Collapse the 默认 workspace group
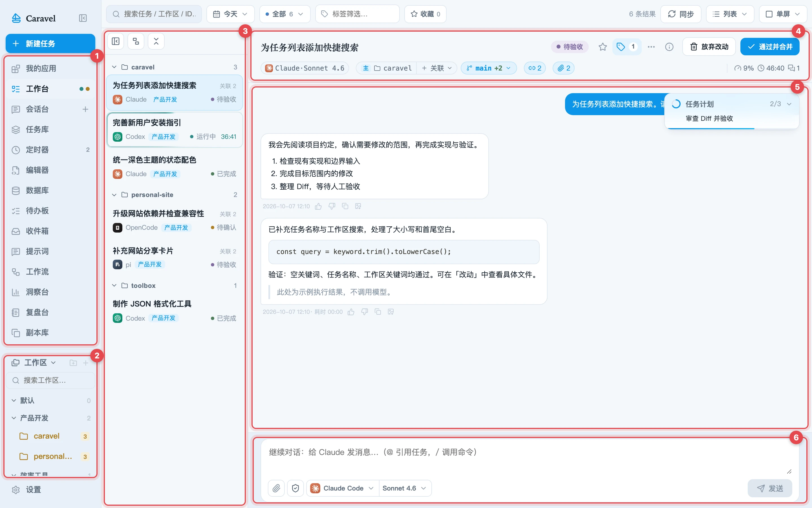Viewport: 812px width, 508px height. click(14, 400)
